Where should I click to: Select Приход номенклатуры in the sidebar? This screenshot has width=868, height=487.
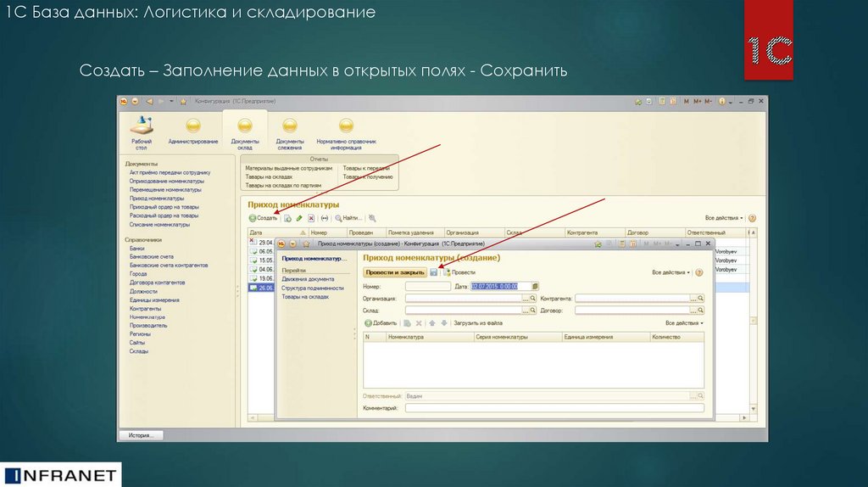157,199
